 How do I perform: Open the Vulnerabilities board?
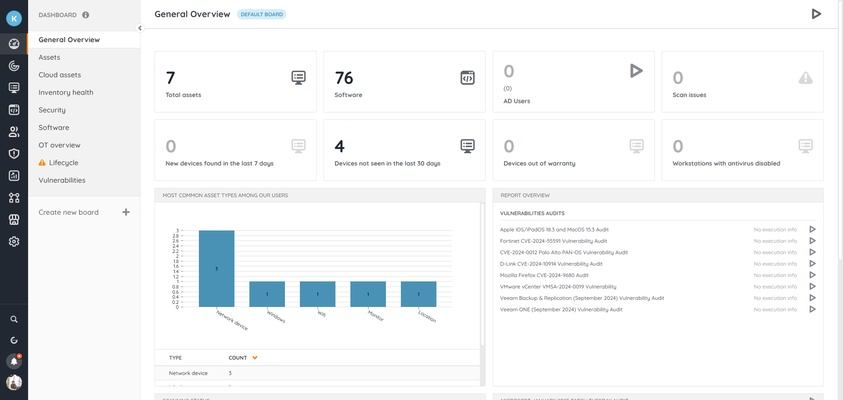click(62, 180)
